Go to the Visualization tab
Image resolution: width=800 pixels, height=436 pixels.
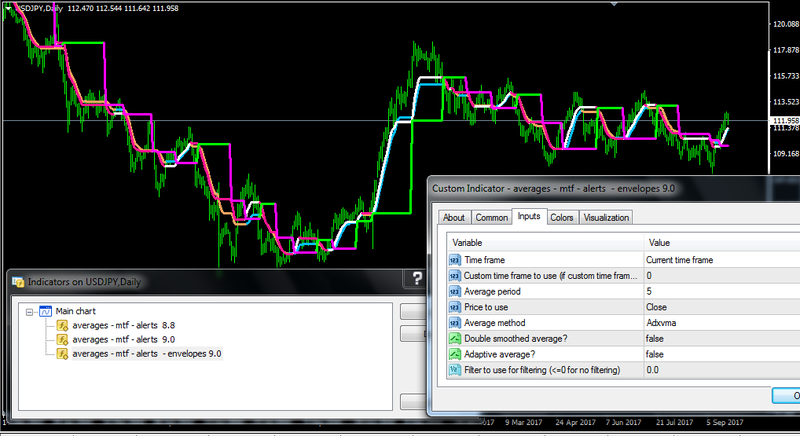[x=606, y=218]
